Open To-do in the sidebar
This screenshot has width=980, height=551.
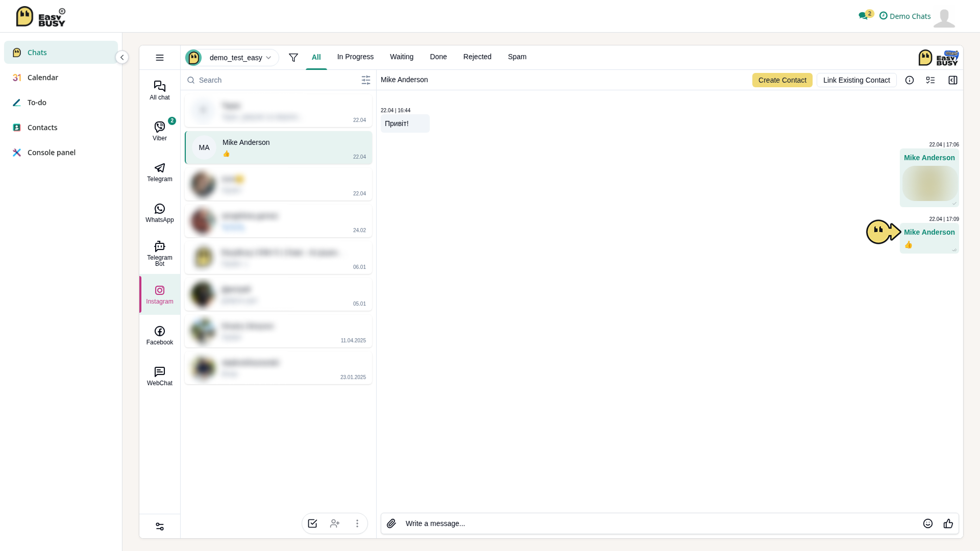coord(61,103)
